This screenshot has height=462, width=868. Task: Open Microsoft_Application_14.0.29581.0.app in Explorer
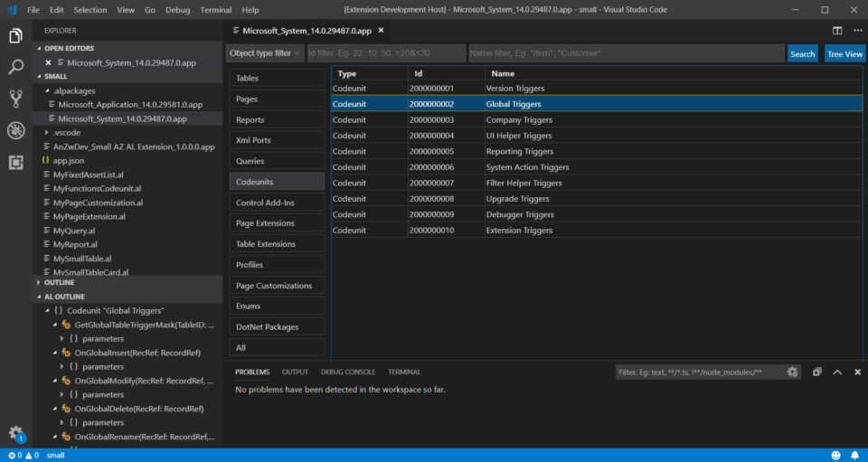(x=130, y=105)
